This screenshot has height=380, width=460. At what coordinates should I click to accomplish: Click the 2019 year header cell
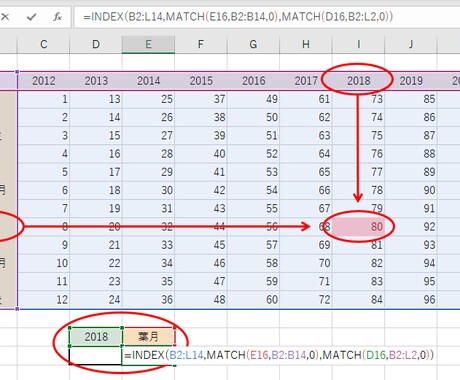(411, 81)
